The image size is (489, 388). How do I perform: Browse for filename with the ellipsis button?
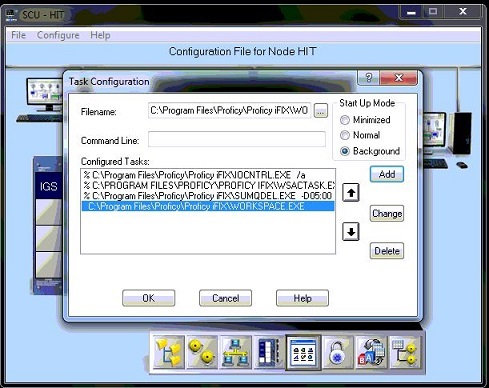click(x=321, y=111)
